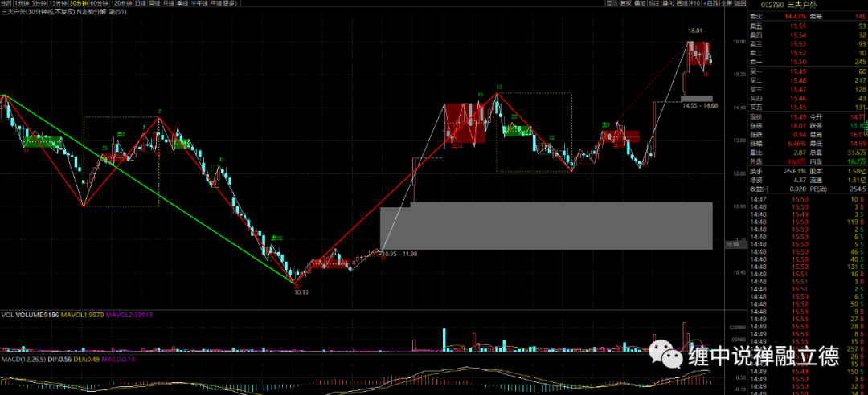Select the 120分钟 period tab
The image size is (868, 395).
click(x=121, y=3)
